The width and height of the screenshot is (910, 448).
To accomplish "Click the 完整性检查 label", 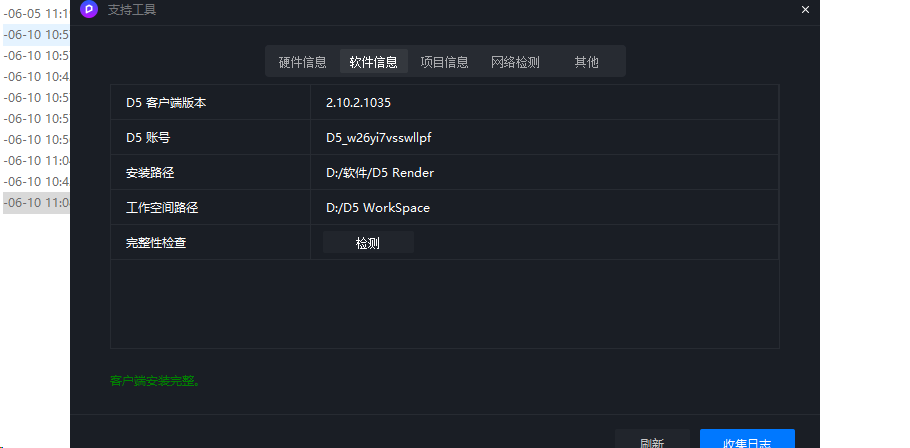I will 156,243.
